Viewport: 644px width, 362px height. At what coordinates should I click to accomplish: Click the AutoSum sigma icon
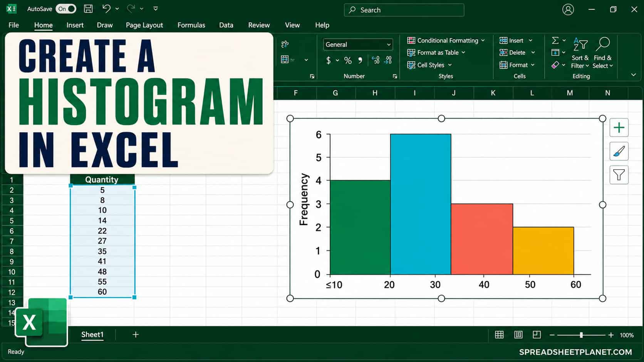pos(555,40)
